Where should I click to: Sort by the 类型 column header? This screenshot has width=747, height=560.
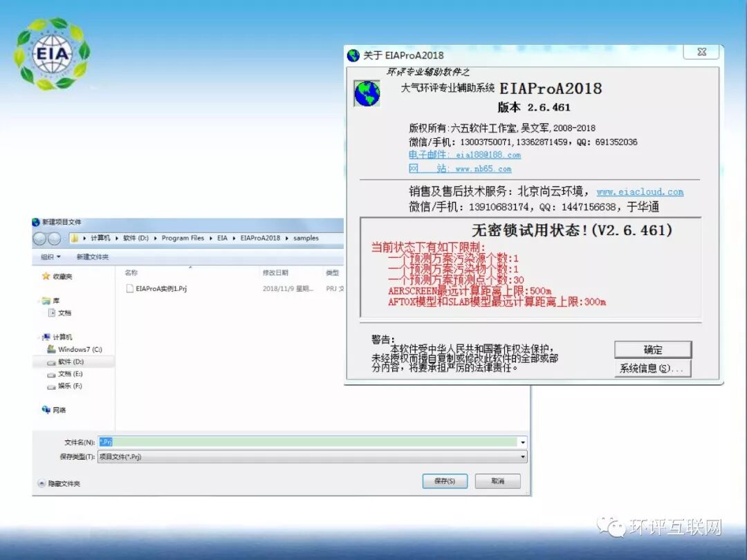[x=332, y=272]
